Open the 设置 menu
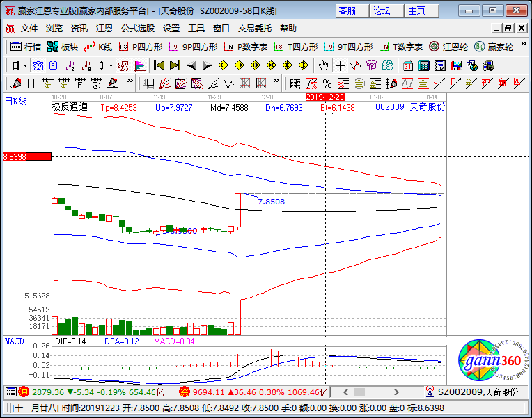 click(x=171, y=28)
